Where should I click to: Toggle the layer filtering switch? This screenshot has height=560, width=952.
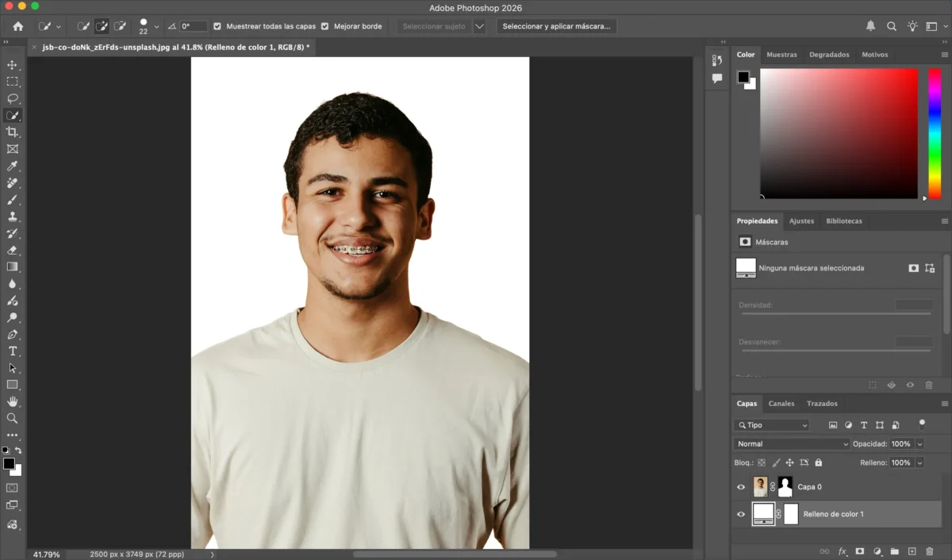coord(922,424)
